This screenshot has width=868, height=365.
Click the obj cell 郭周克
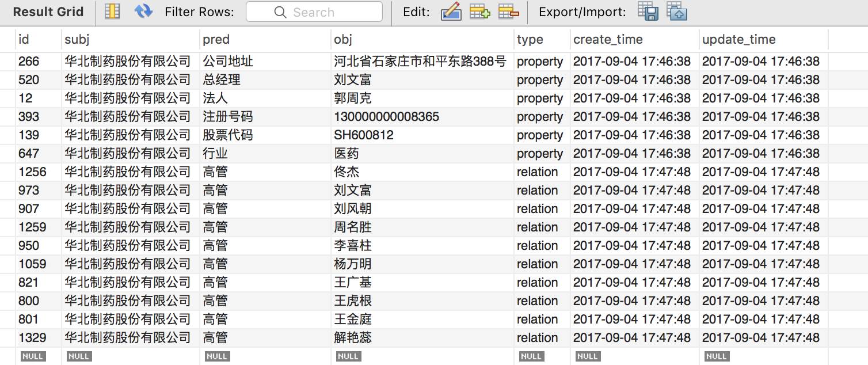pos(422,98)
